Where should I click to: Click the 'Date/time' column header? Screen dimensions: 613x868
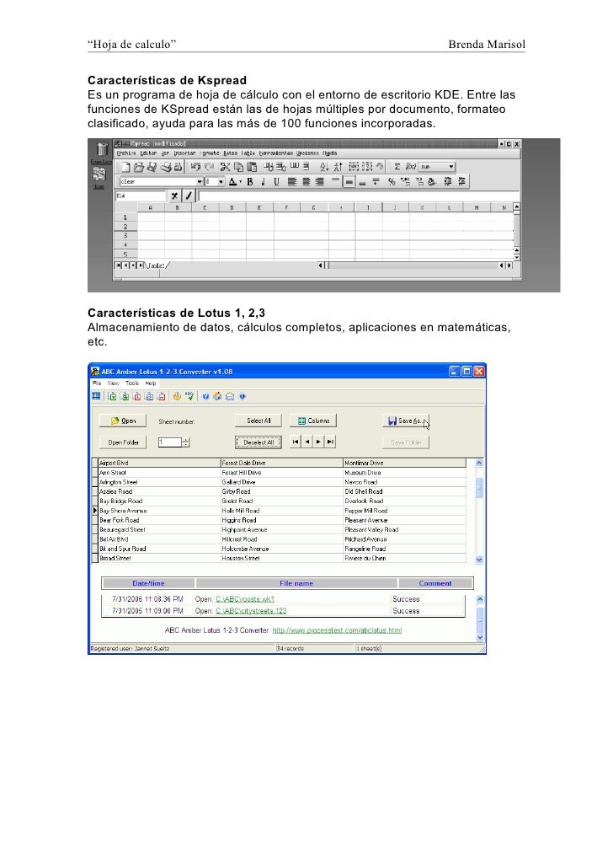coord(148,583)
